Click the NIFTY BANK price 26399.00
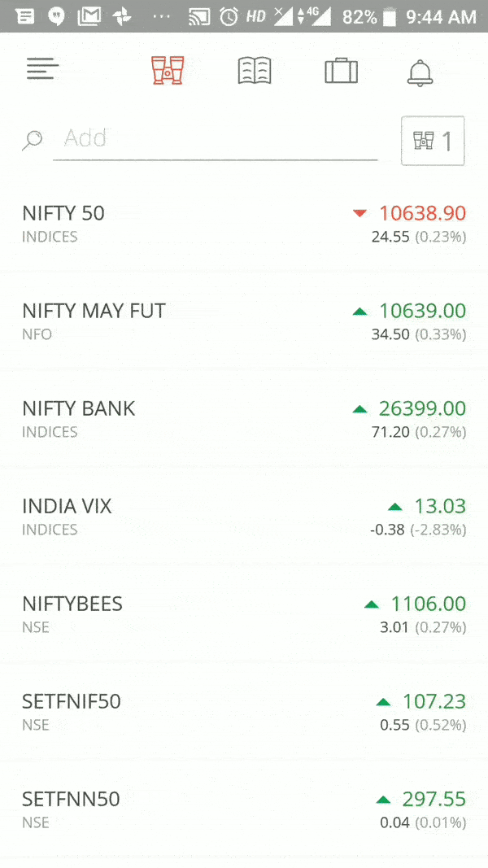The height and width of the screenshot is (868, 488). tap(422, 409)
